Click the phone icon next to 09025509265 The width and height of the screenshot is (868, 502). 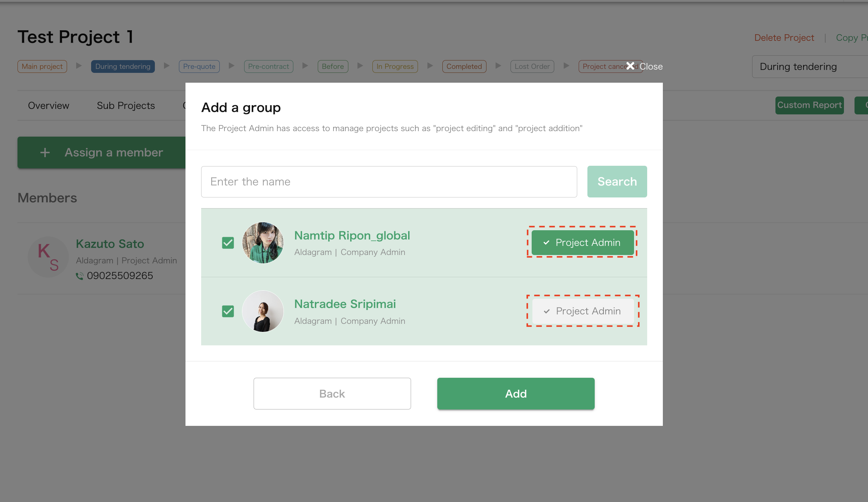click(79, 276)
